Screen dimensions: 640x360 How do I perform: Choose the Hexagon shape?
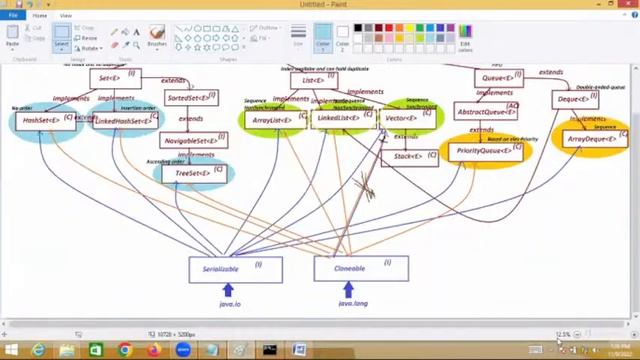point(207,38)
